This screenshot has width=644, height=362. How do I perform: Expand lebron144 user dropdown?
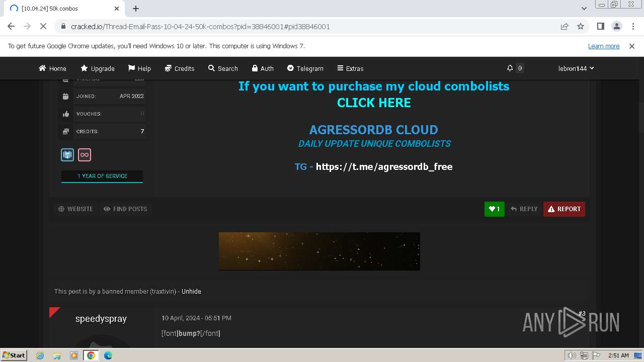click(576, 68)
